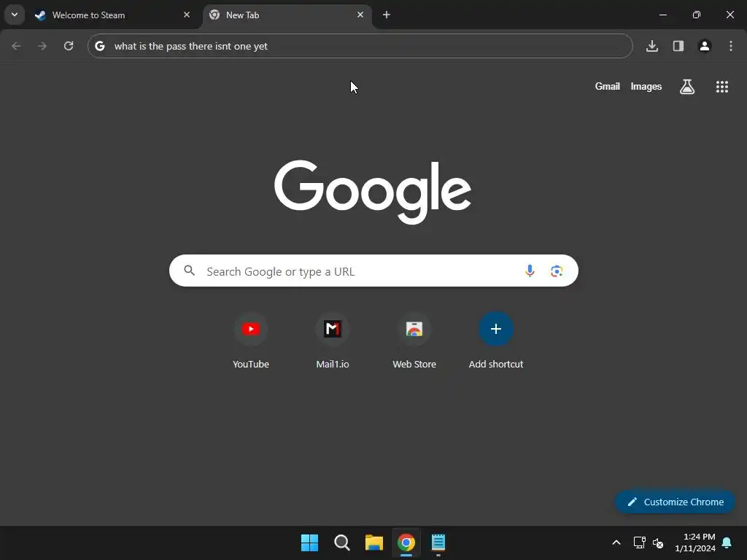747x560 pixels.
Task: Open the tab search dropdown arrow
Action: [x=15, y=15]
